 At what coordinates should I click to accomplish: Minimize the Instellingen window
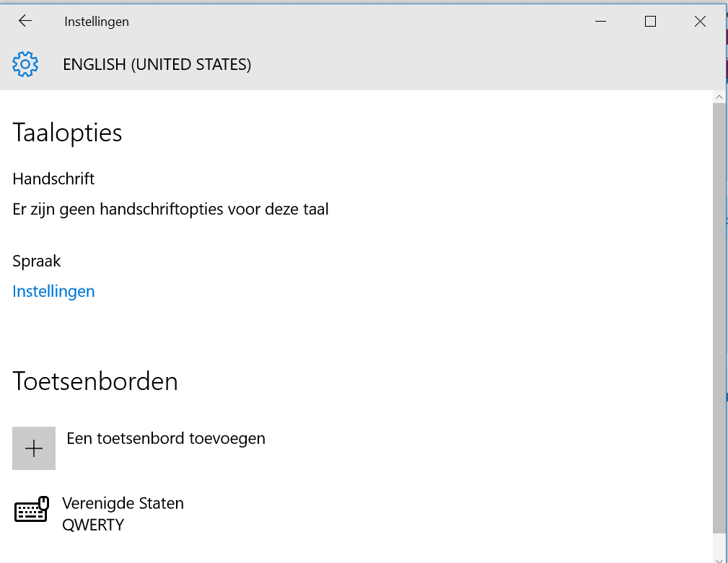coord(600,22)
